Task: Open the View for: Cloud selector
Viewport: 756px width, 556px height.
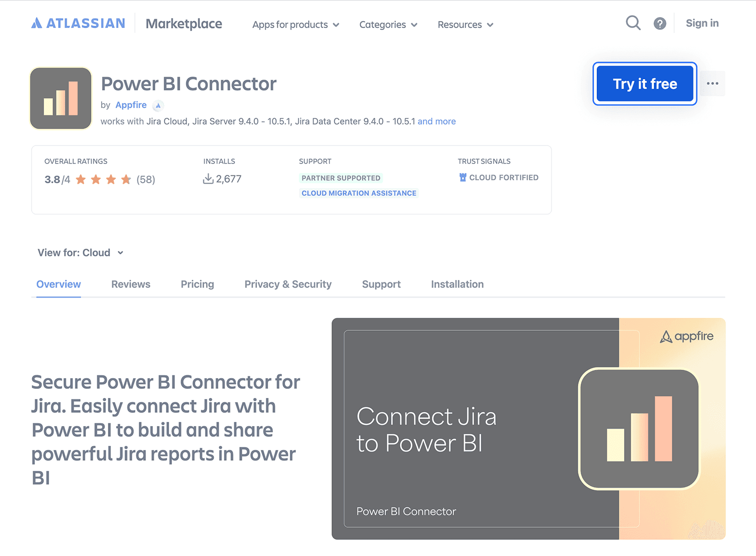Action: click(81, 253)
